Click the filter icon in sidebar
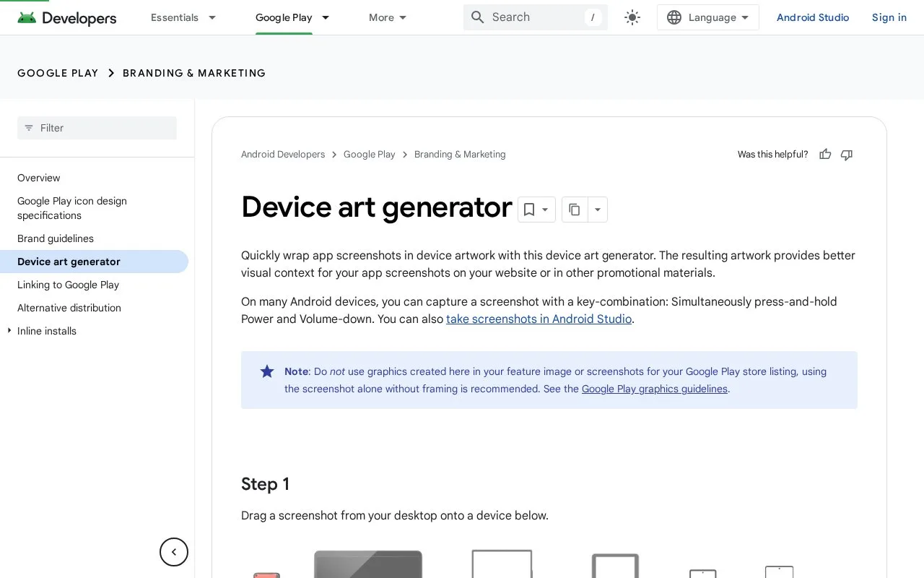The height and width of the screenshot is (578, 924). [29, 128]
